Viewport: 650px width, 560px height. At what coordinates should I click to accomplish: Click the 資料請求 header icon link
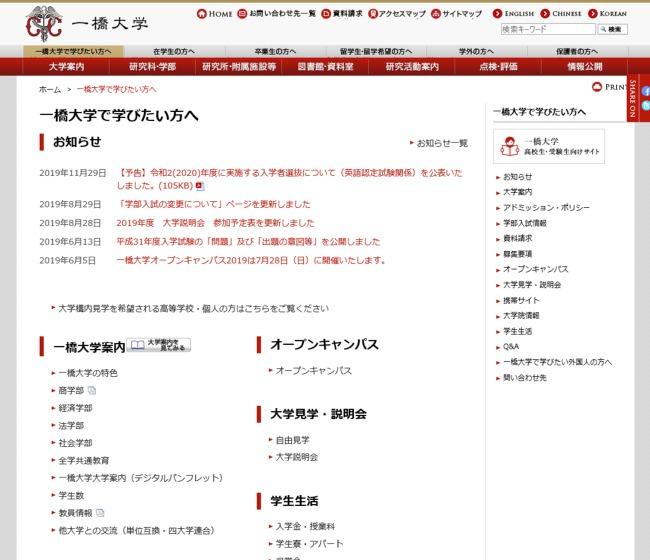pos(342,14)
